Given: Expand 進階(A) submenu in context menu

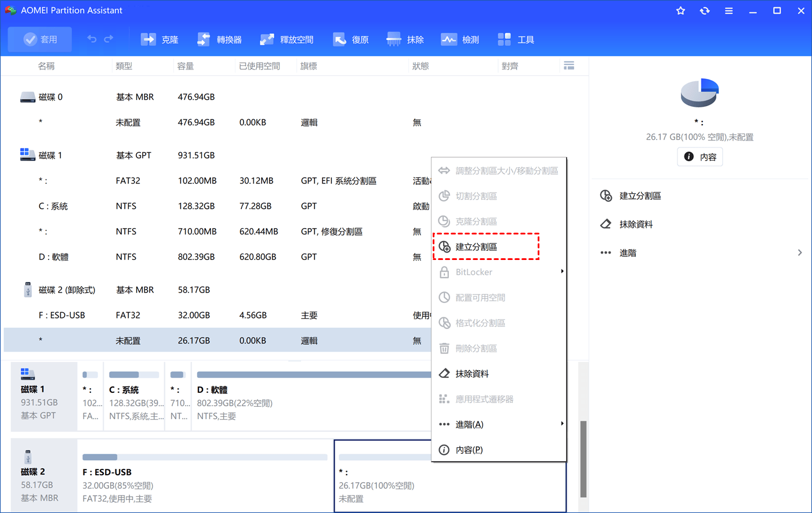Looking at the screenshot, I should click(499, 424).
